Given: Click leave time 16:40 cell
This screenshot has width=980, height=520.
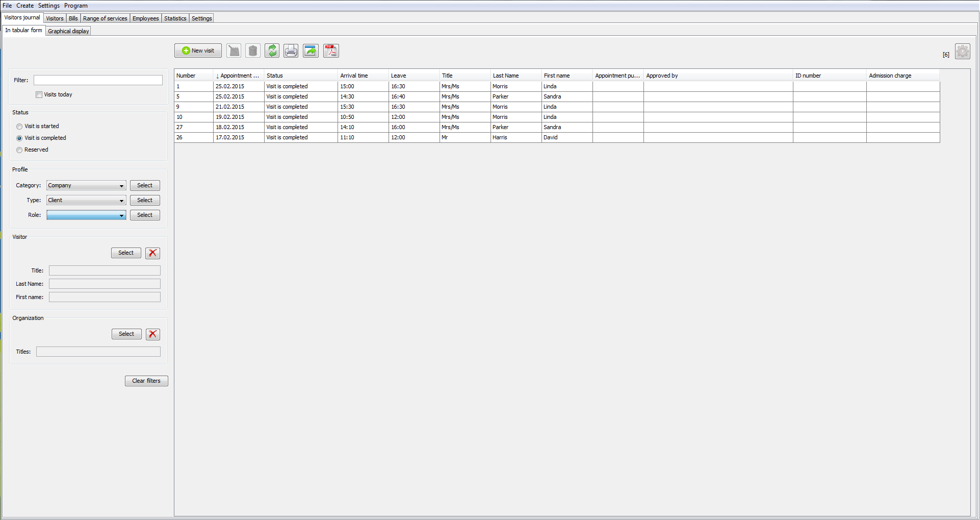Looking at the screenshot, I should click(x=414, y=97).
